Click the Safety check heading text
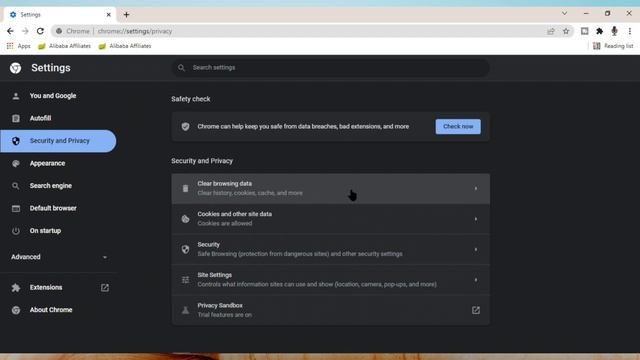The height and width of the screenshot is (360, 640). tap(191, 99)
